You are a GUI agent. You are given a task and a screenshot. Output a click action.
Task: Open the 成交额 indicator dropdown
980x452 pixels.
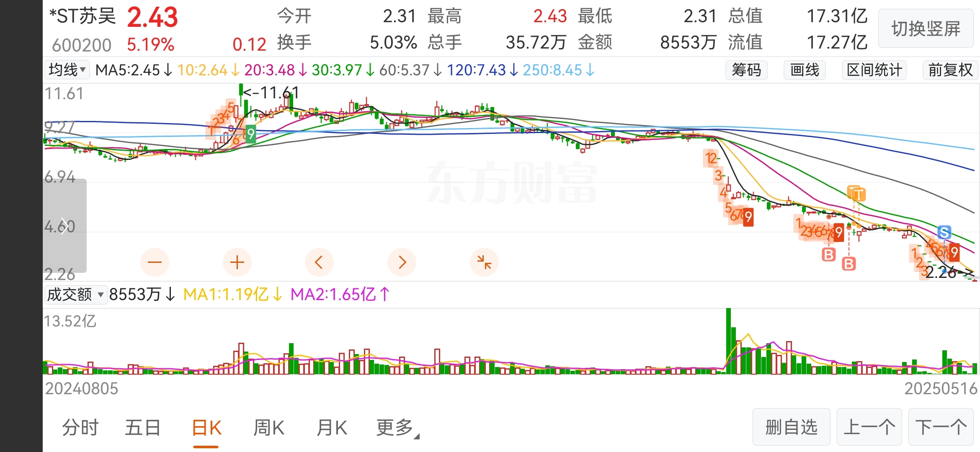click(75, 295)
